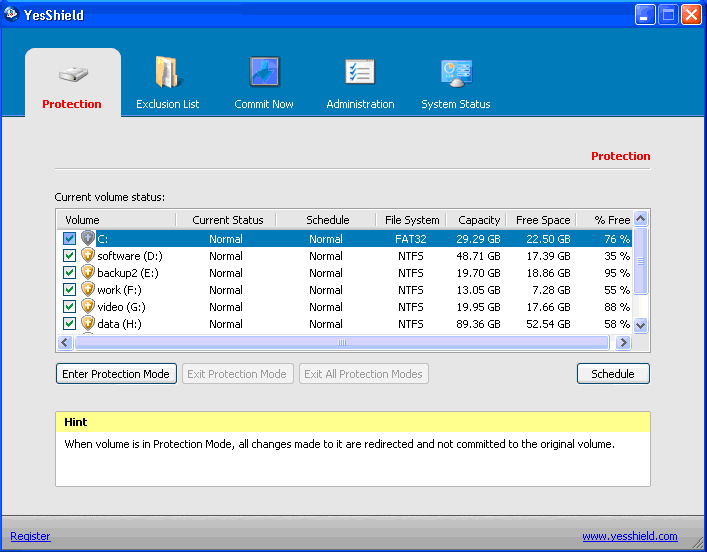Uncheck the data (H:) checkbox
707x552 pixels.
click(69, 324)
